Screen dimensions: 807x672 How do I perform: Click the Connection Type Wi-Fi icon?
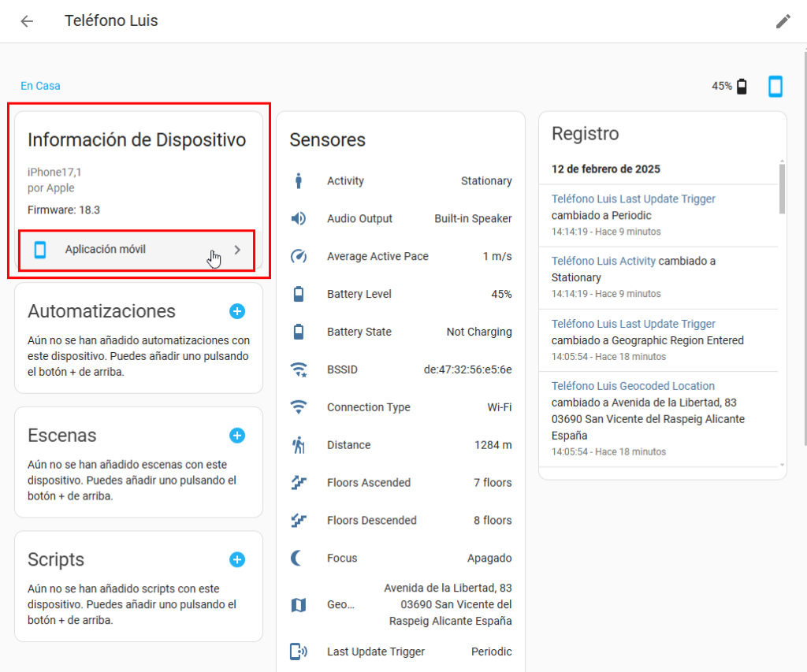click(x=299, y=407)
